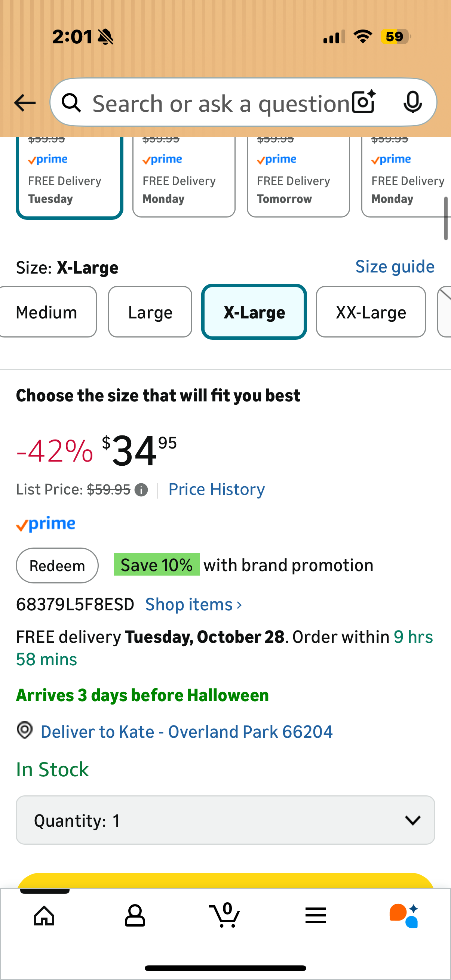Select the Medium size option
This screenshot has width=451, height=980.
point(46,312)
